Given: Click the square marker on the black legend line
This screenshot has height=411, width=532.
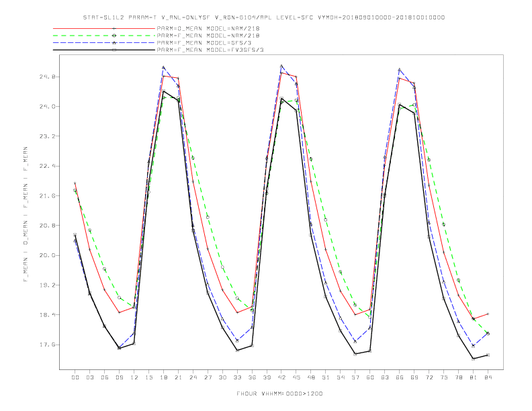Looking at the screenshot, I should (114, 50).
